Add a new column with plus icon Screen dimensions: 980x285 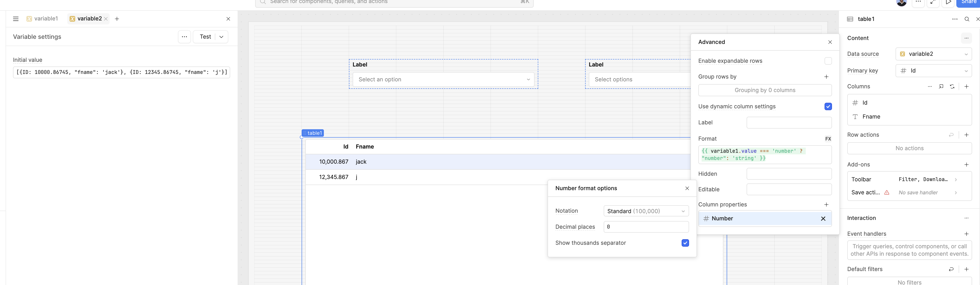point(966,86)
